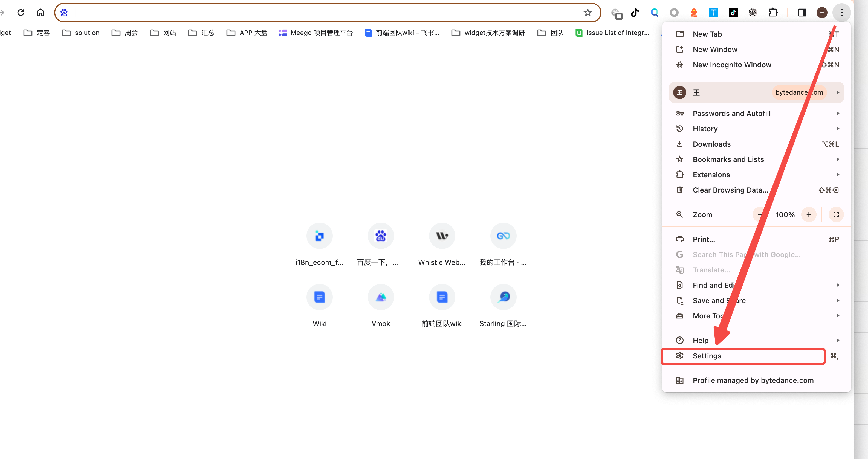Select Settings in the Chrome menu
The height and width of the screenshot is (459, 868).
tap(707, 356)
